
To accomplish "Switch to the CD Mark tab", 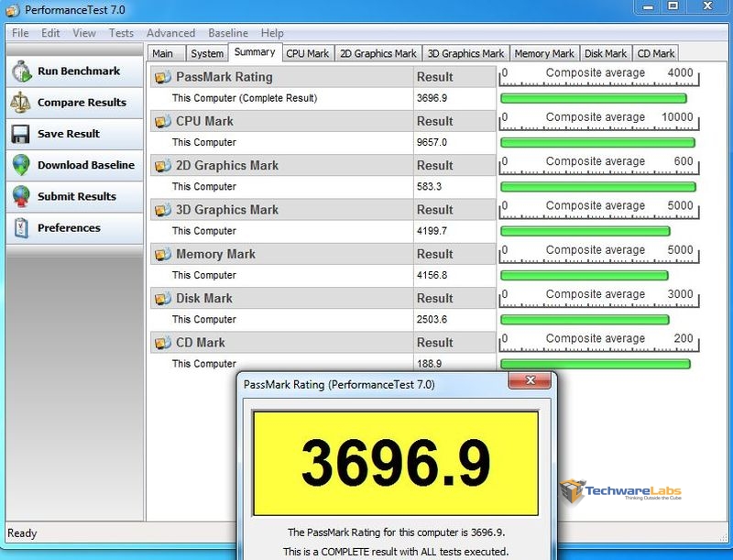I will coord(656,53).
